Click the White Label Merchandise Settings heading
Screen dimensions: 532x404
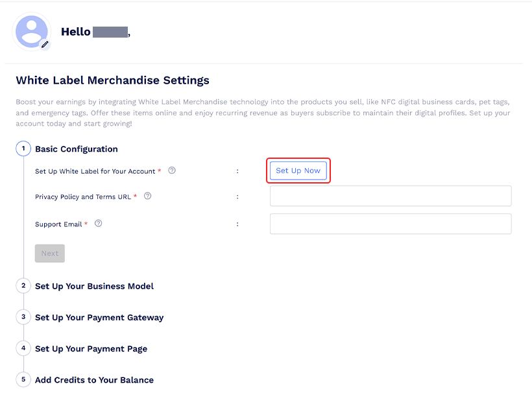coord(112,80)
